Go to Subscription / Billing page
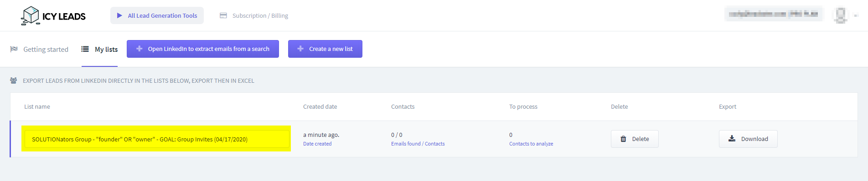This screenshot has width=868, height=181. [254, 15]
